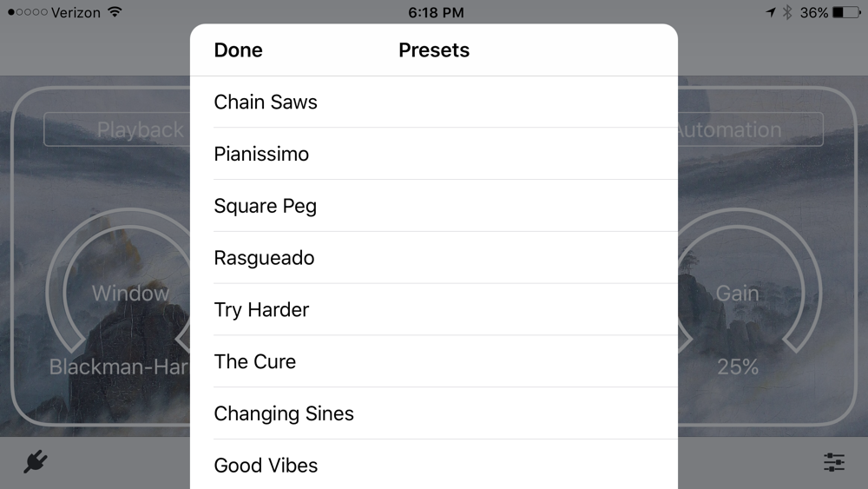Open the mixer sliders settings icon
The height and width of the screenshot is (489, 868).
[833, 462]
